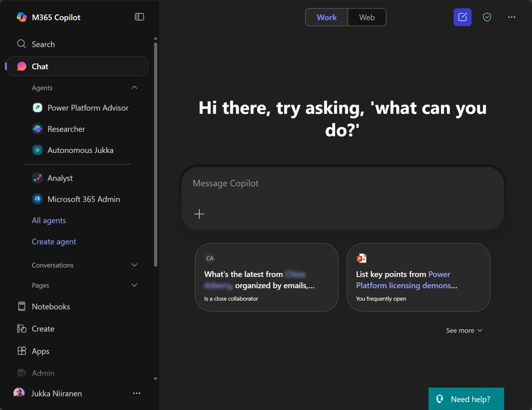The width and height of the screenshot is (532, 410).
Task: Expand the Pages section chevron
Action: 134,285
